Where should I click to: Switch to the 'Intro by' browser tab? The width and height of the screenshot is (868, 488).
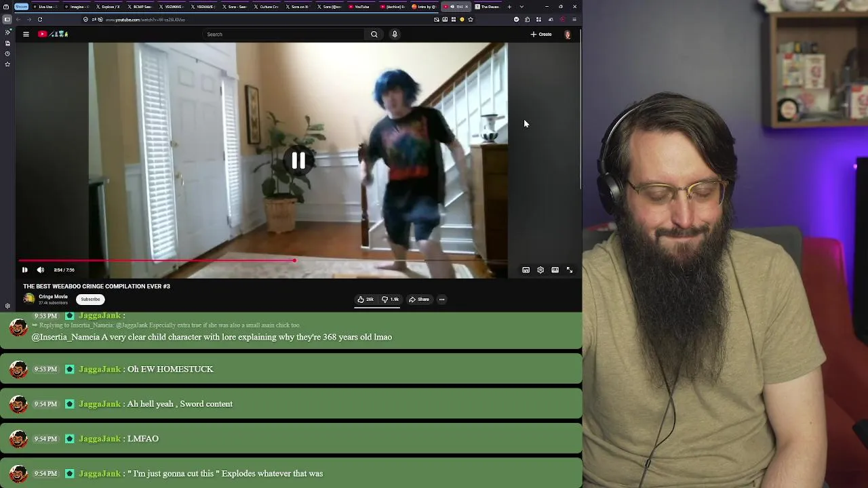(x=425, y=7)
